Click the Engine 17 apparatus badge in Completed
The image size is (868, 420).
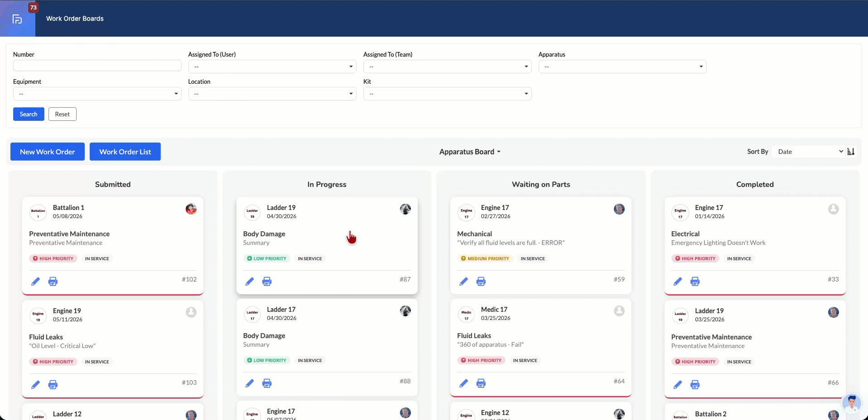coord(680,212)
